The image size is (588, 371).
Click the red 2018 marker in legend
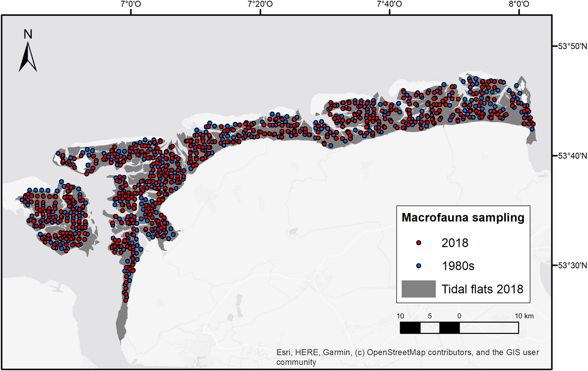coord(419,243)
